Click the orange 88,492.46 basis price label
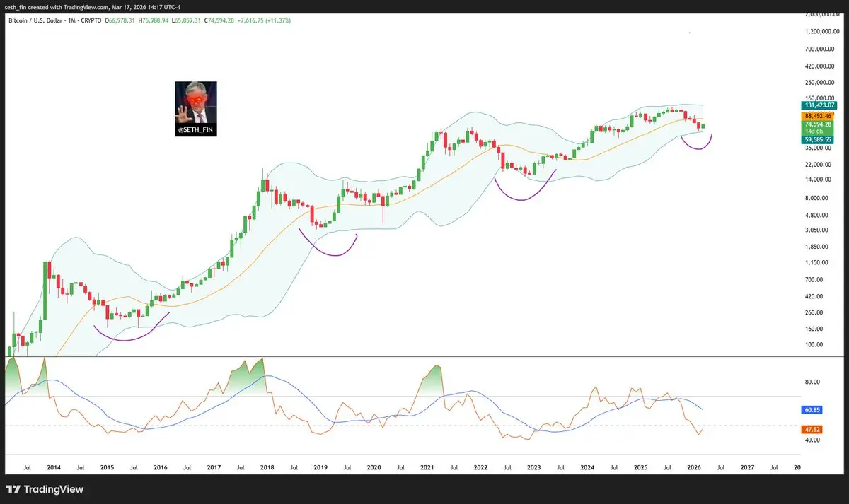The image size is (849, 504). 817,115
